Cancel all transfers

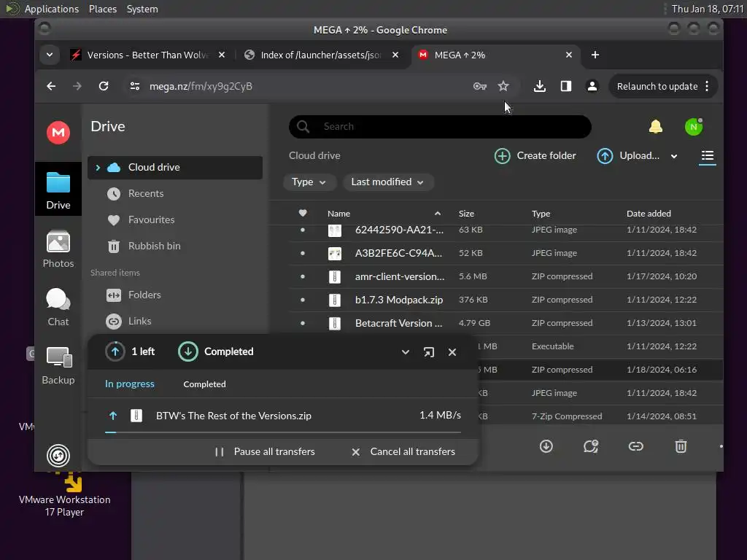click(x=403, y=451)
